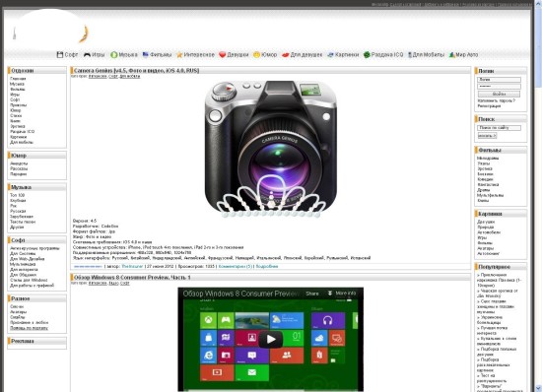This screenshot has width=542, height=392.
Task: Click the Напомнить пароль? link
Action: 497,100
